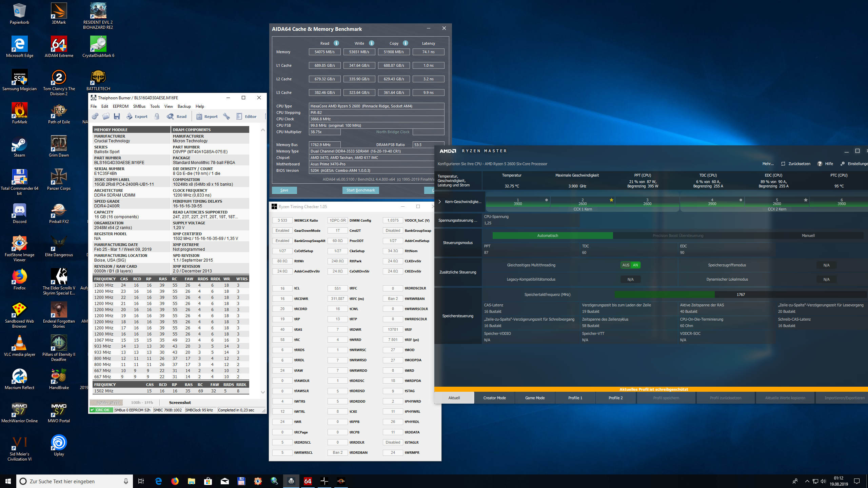Click the Read info icon in AIDA64 benchmark
The height and width of the screenshot is (488, 868).
tap(336, 43)
